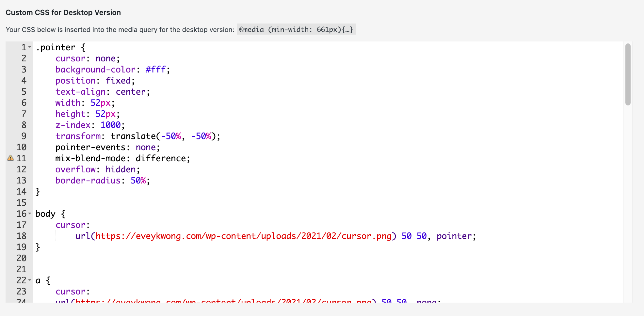Image resolution: width=644 pixels, height=316 pixels.
Task: Collapse the a selector using its fold arrow
Action: [30, 281]
